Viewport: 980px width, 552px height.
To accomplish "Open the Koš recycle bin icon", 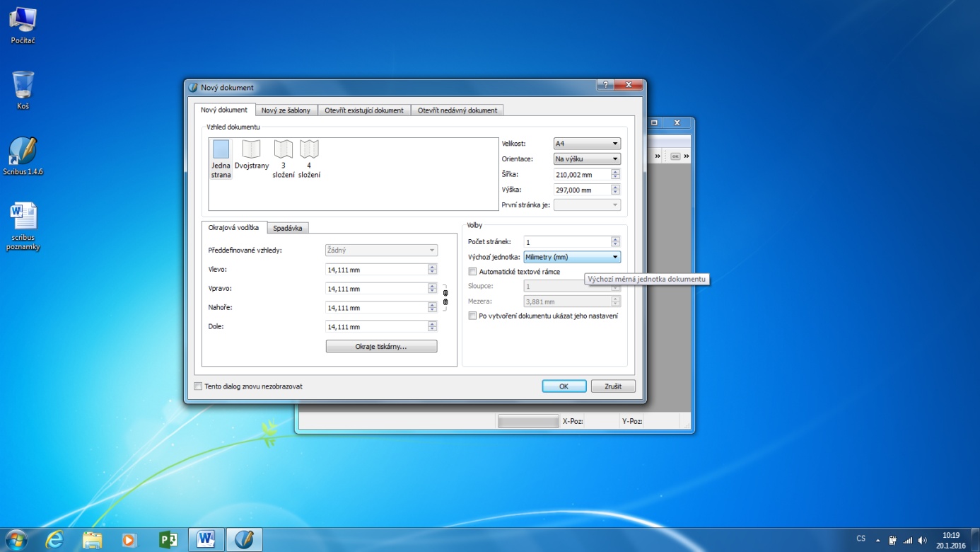I will 23,90.
